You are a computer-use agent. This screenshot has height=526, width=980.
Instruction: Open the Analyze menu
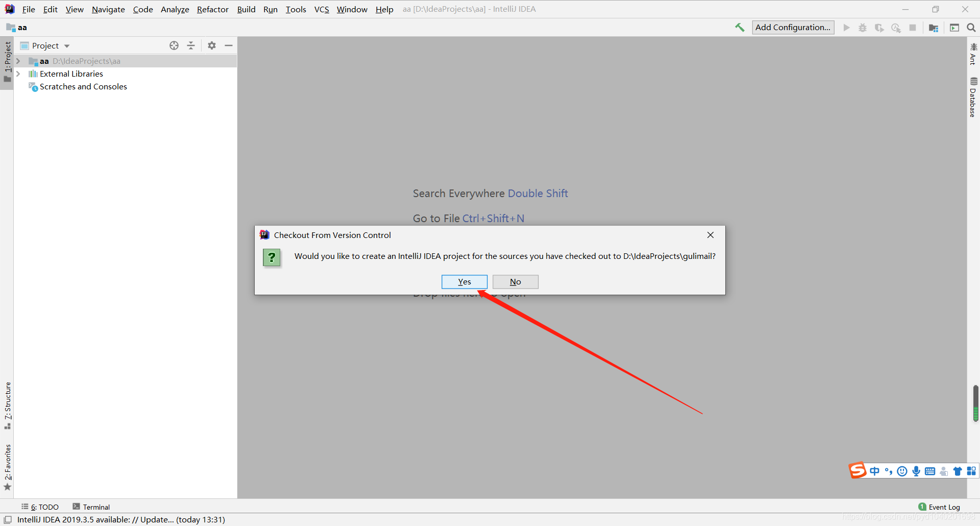(x=175, y=9)
